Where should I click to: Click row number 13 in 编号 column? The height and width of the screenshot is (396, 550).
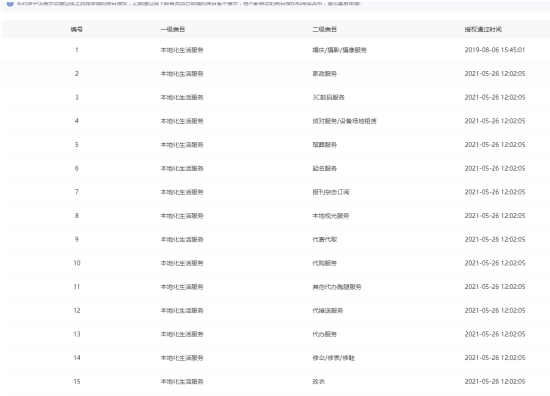pos(76,334)
